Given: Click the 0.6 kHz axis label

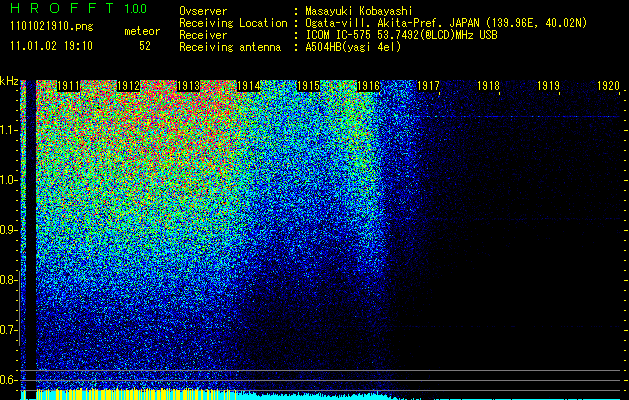Looking at the screenshot, I should (x=8, y=380).
